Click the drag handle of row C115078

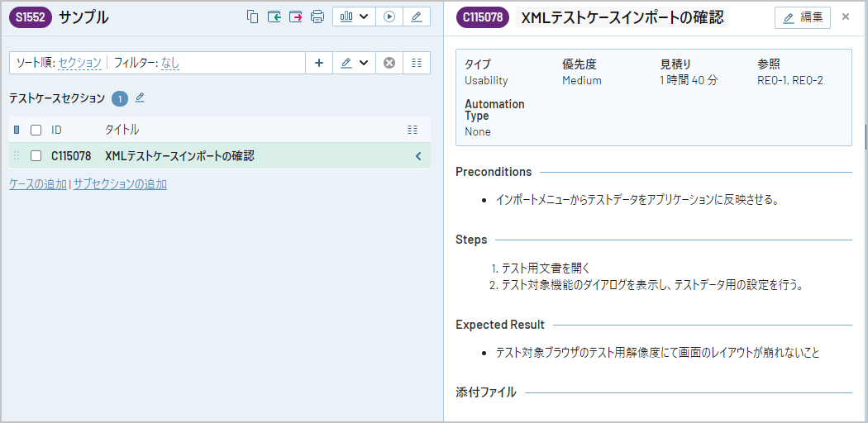[x=17, y=156]
